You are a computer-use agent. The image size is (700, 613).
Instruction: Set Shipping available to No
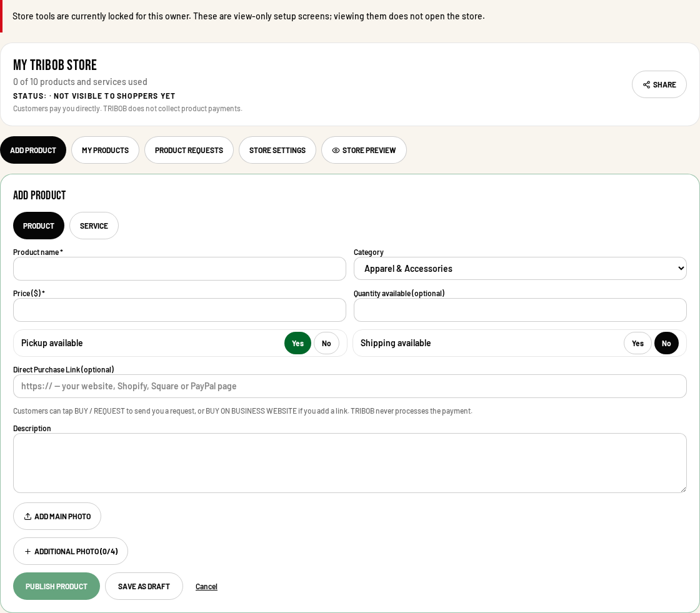(x=666, y=343)
